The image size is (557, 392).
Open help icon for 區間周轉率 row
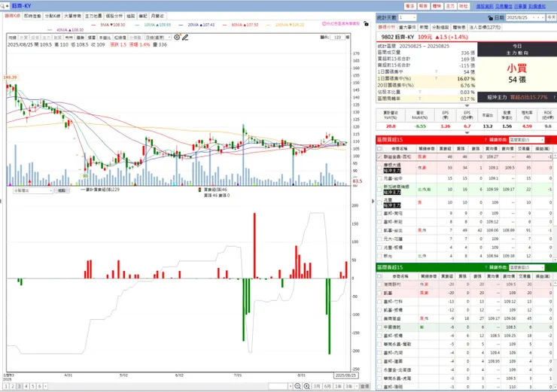pyautogui.click(x=419, y=99)
